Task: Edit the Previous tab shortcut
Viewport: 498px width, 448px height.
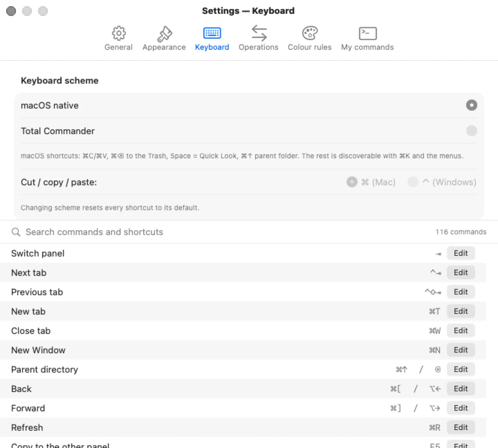Action: click(x=461, y=292)
